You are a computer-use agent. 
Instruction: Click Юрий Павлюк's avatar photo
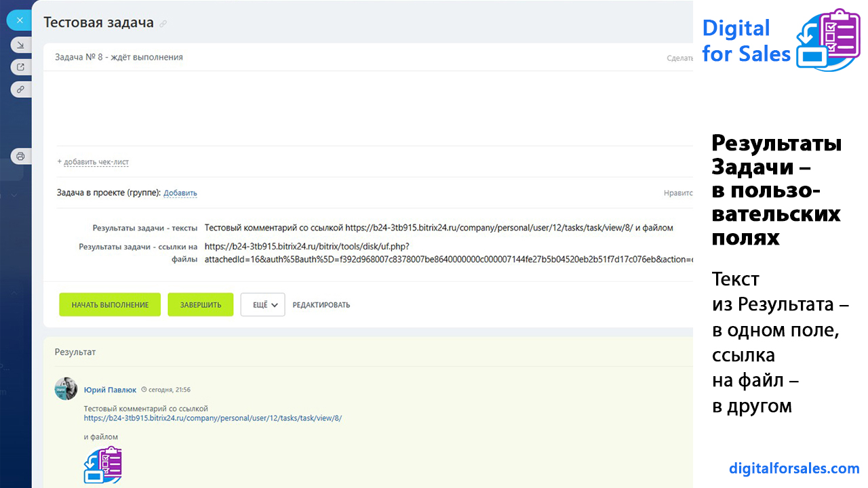(x=66, y=389)
